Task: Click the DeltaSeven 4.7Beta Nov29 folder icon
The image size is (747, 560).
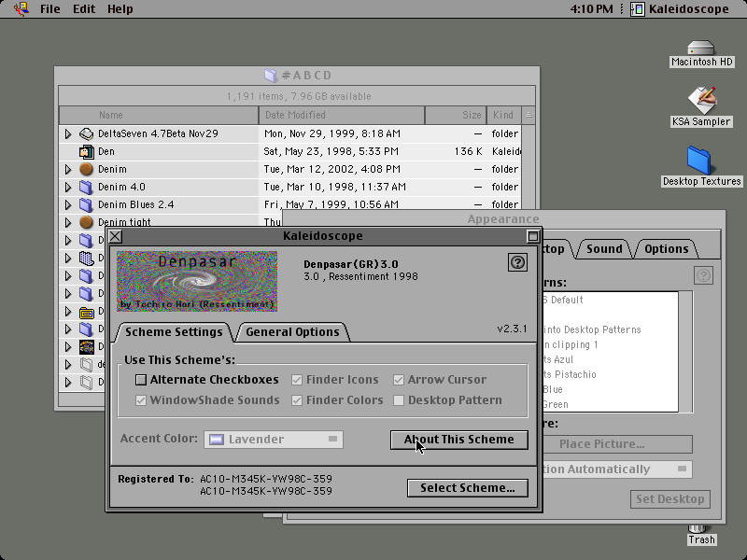Action: tap(86, 133)
